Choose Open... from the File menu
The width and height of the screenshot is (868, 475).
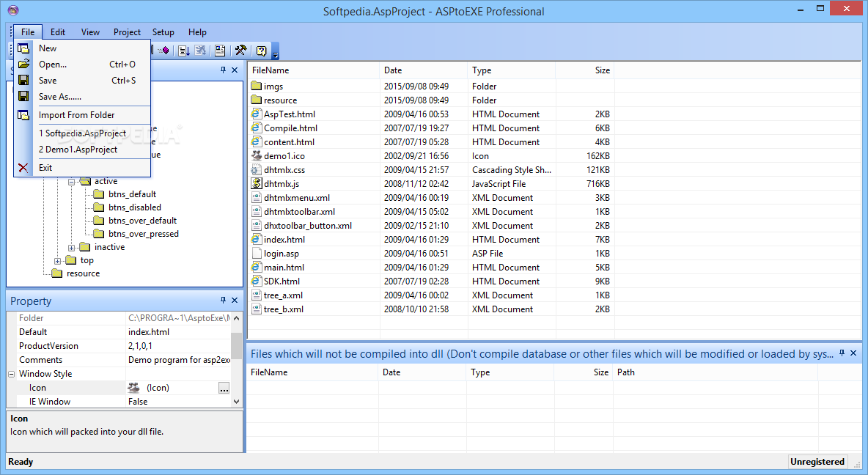click(82, 65)
